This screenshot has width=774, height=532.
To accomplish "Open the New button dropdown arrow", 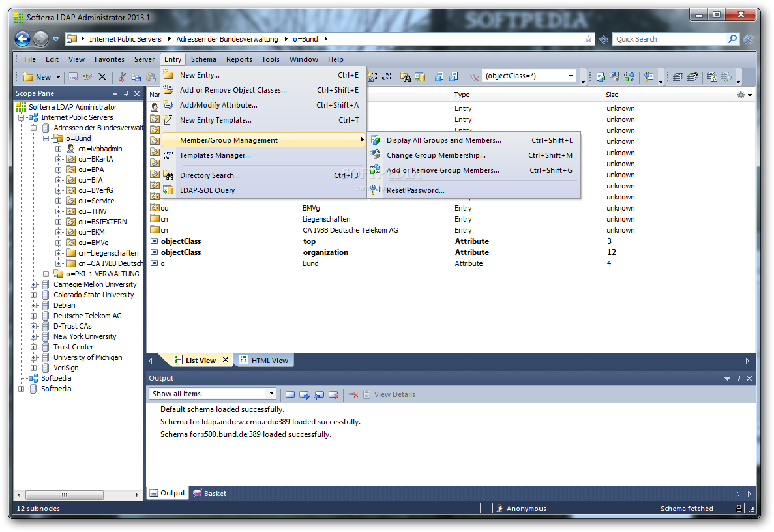I will [58, 77].
